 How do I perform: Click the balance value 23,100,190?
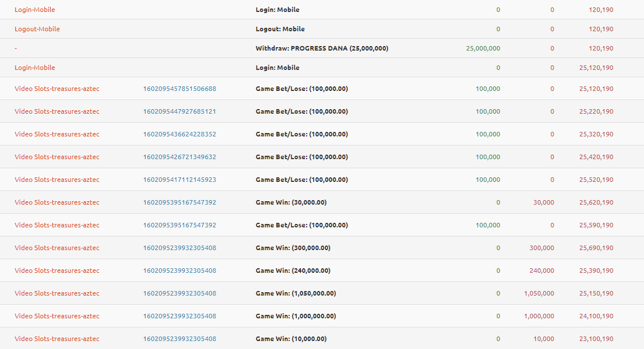(596, 339)
